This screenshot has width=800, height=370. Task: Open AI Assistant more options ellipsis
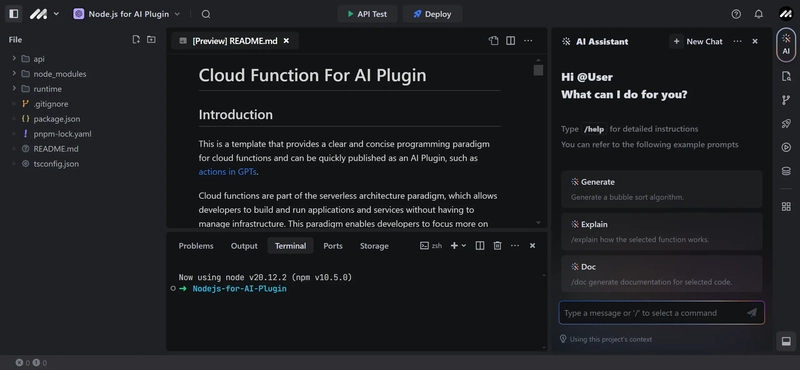point(737,41)
